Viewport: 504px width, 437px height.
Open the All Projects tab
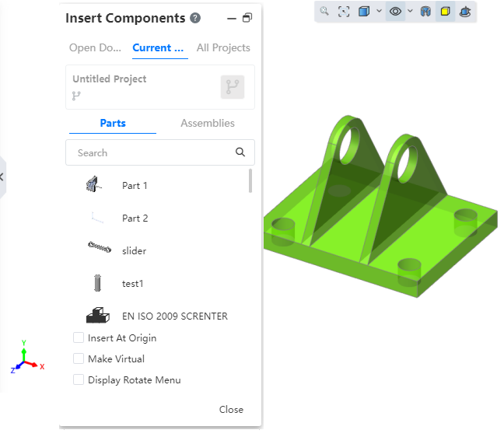[223, 47]
